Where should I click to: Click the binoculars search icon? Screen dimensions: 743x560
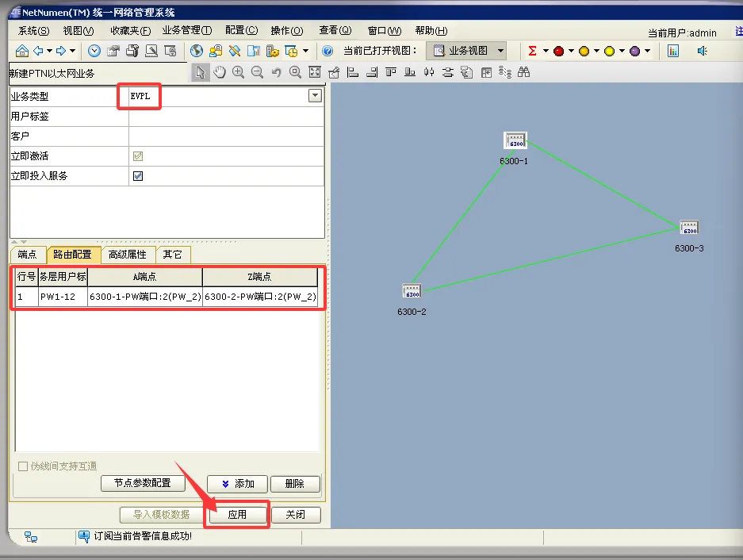click(523, 72)
